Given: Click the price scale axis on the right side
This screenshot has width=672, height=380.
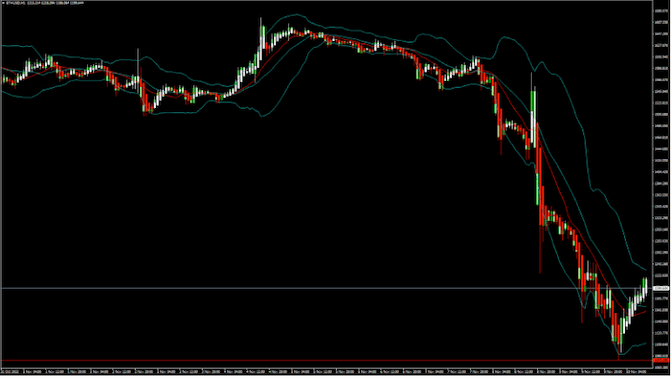Looking at the screenshot, I should [x=661, y=184].
